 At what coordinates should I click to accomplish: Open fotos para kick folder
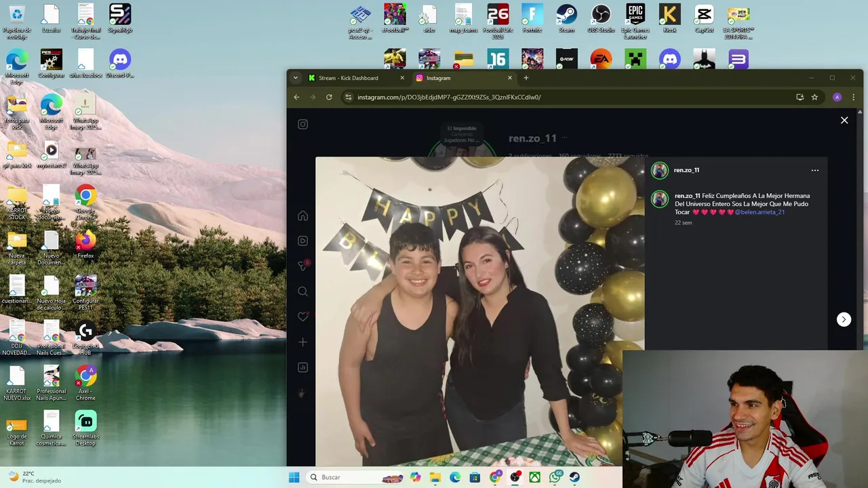(x=17, y=110)
